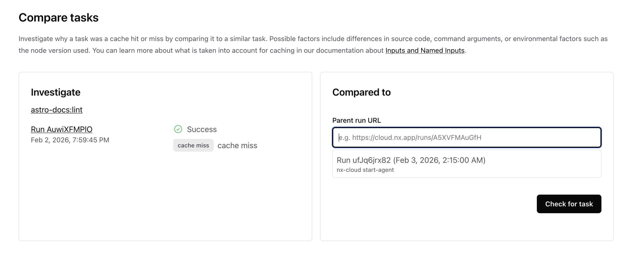
Task: Open the astro-docs:lint task link
Action: (x=57, y=110)
